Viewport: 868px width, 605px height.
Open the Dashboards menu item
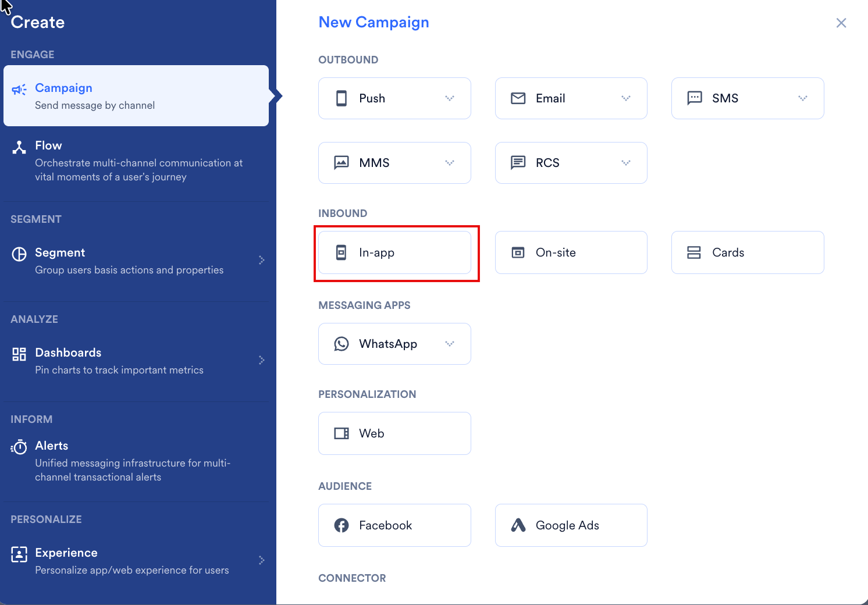(x=136, y=361)
